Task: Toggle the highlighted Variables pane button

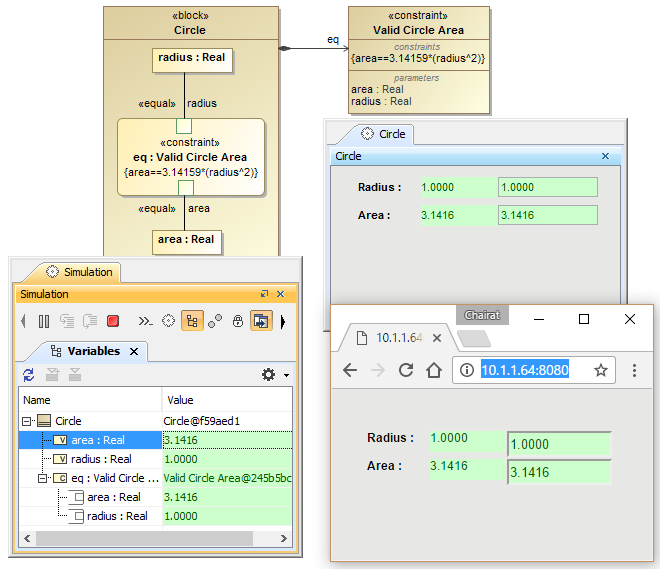Action: tap(191, 321)
